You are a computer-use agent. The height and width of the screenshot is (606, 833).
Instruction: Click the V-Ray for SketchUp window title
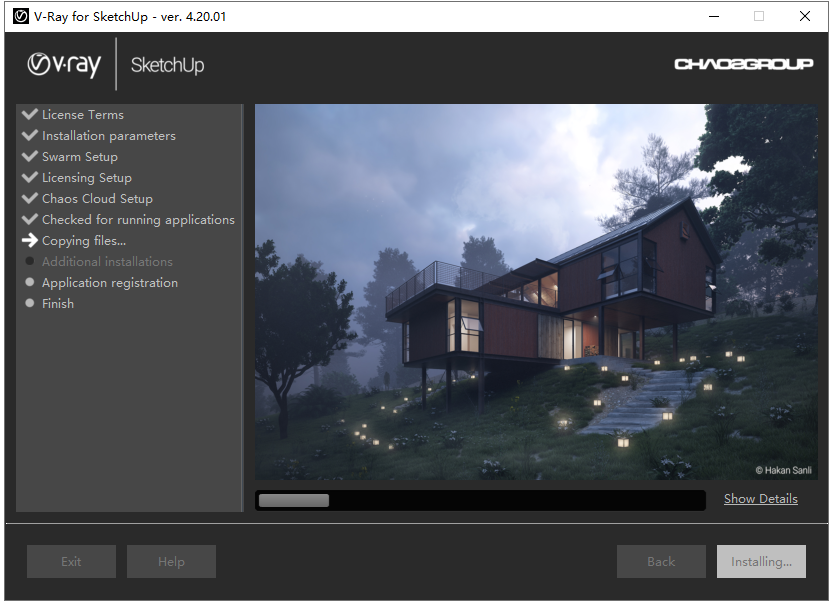pos(130,16)
